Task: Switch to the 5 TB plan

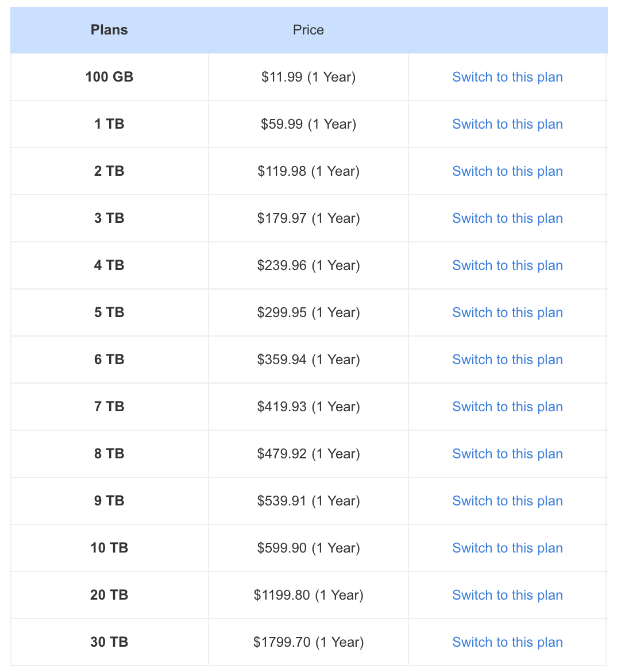Action: point(507,313)
